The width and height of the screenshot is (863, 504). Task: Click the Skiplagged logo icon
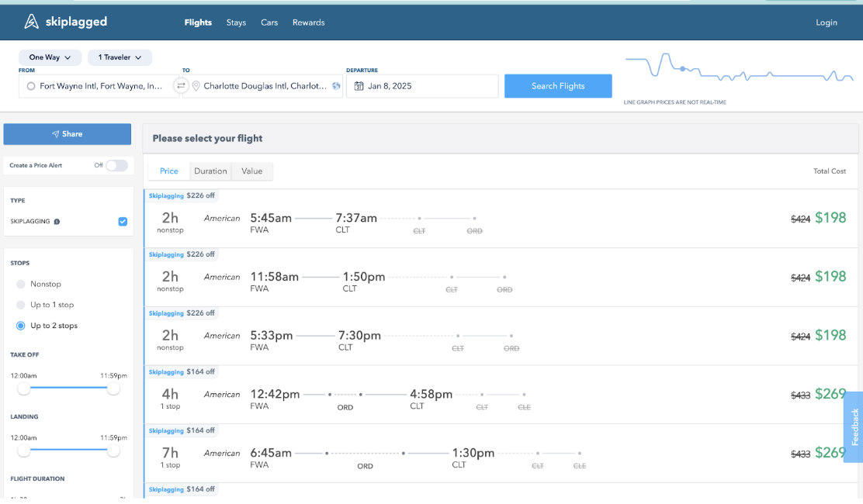(x=31, y=22)
